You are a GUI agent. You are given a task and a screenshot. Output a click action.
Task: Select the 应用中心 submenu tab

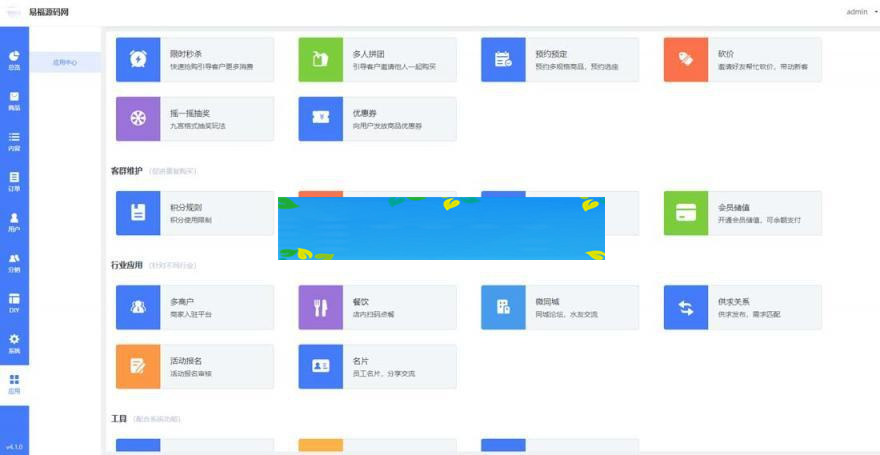[65, 62]
